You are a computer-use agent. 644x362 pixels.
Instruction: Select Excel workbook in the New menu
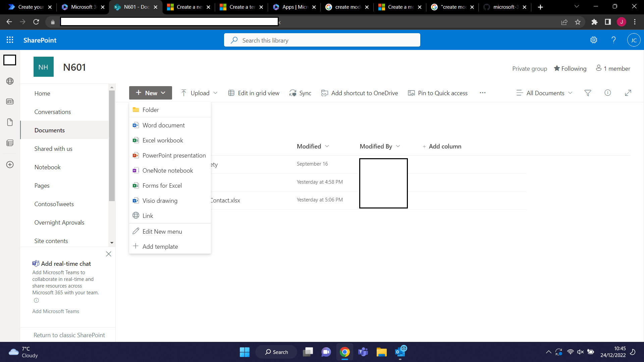(x=163, y=140)
